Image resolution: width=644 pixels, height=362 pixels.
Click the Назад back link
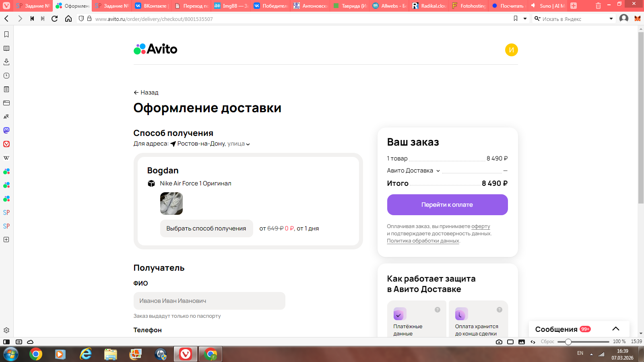click(x=146, y=93)
